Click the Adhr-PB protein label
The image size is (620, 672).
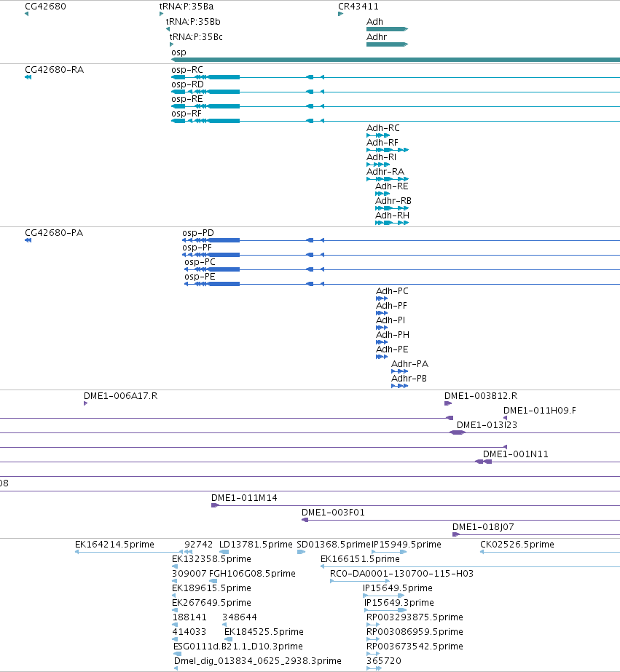pos(409,379)
